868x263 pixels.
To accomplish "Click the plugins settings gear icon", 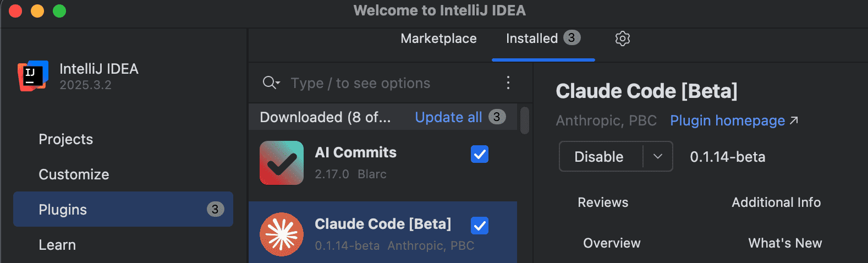I will [622, 39].
